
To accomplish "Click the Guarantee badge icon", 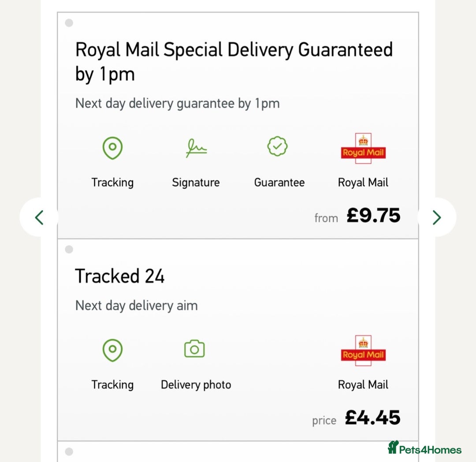I will point(278,147).
